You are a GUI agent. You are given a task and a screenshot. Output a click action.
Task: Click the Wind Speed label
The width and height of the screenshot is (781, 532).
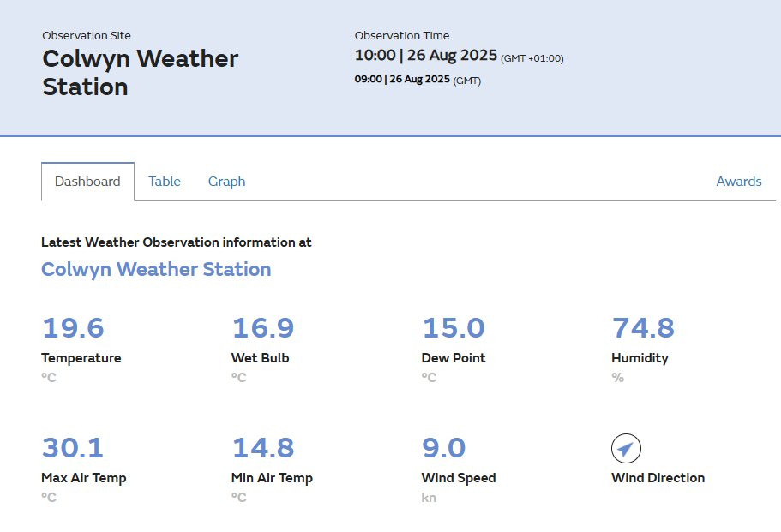click(x=459, y=478)
